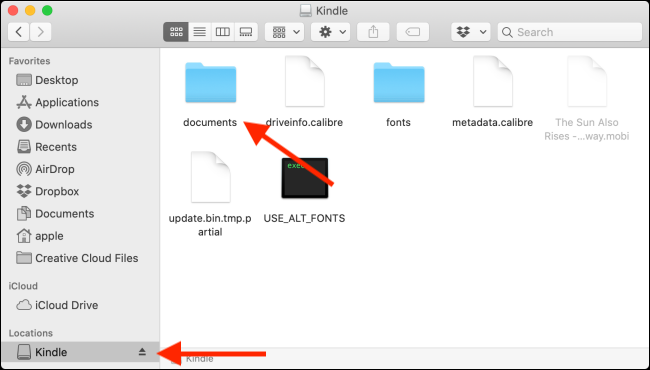Select the metadata.calibre file icon
650x370 pixels.
[493, 81]
